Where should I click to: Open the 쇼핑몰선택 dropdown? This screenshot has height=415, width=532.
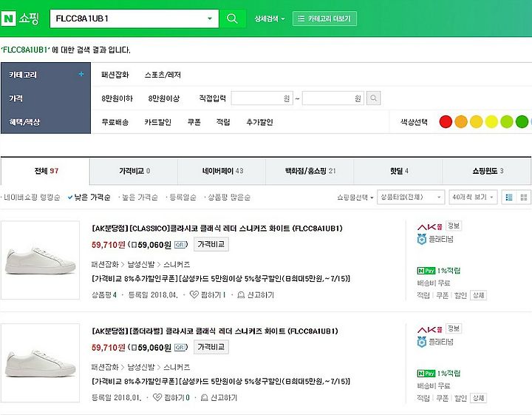point(355,198)
